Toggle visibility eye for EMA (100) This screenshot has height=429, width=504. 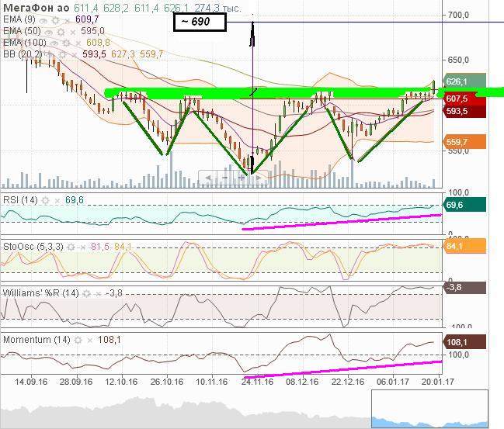tap(54, 44)
